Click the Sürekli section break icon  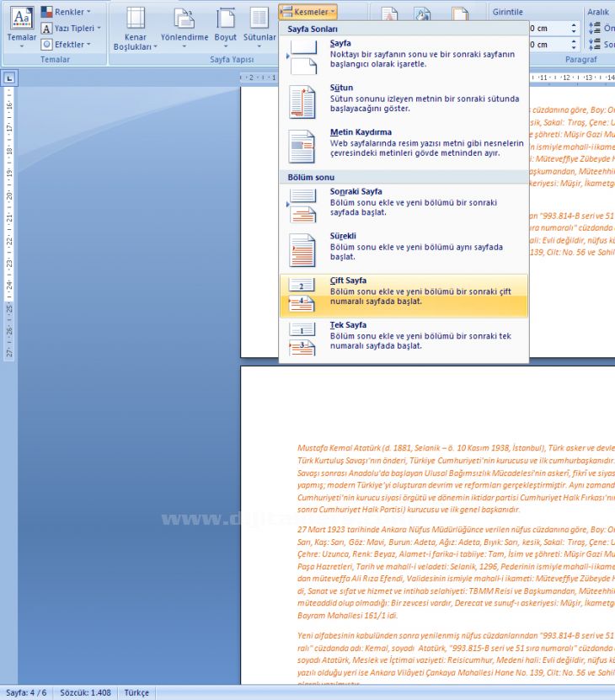(302, 250)
